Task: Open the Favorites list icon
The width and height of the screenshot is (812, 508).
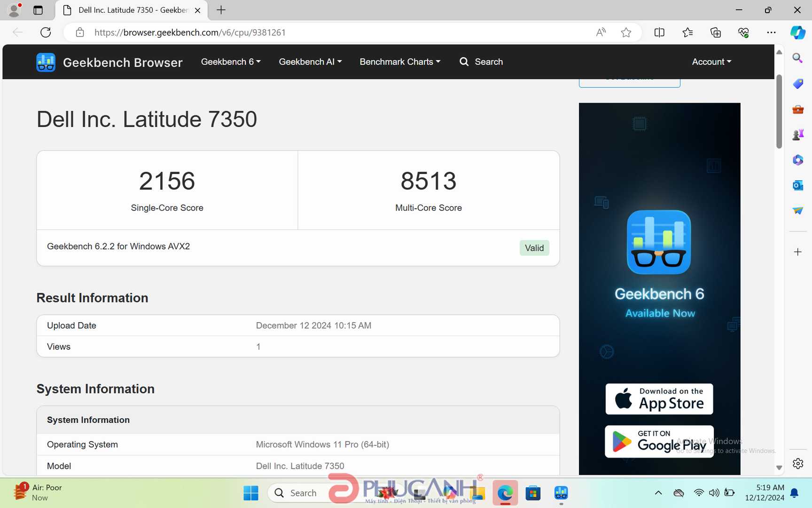Action: 687,32
